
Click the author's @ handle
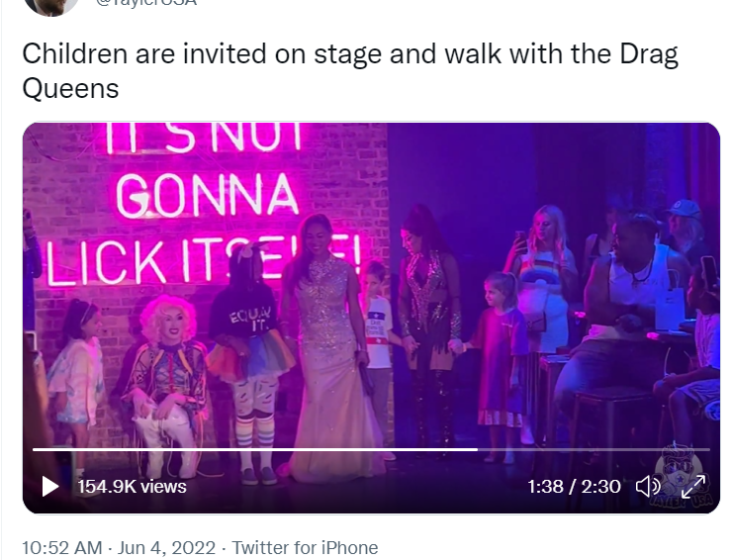(146, 3)
